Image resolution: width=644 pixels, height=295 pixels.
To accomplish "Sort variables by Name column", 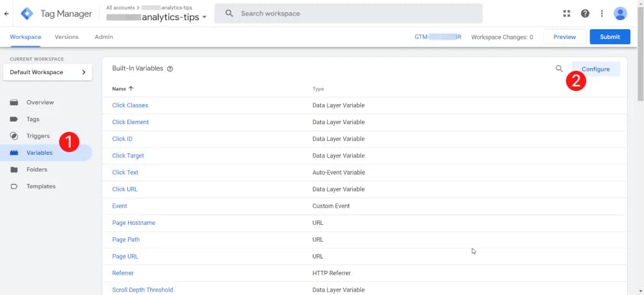I will (122, 89).
